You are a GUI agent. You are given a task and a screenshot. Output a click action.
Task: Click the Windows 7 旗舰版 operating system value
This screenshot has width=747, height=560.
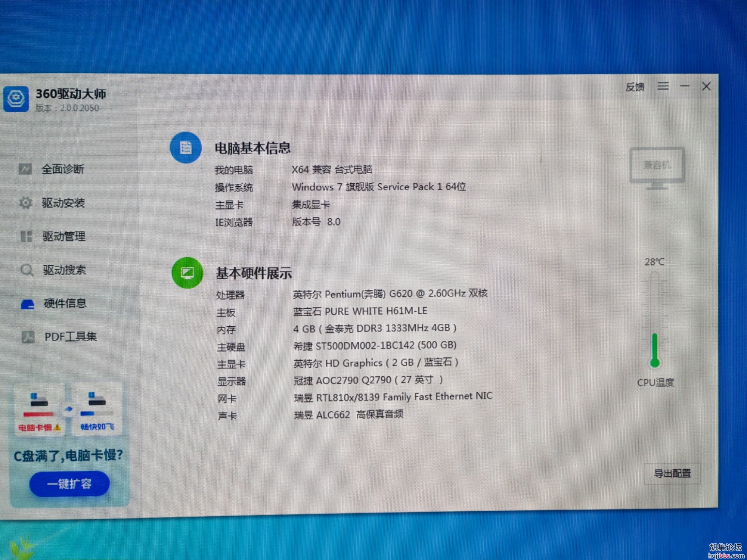pos(379,187)
